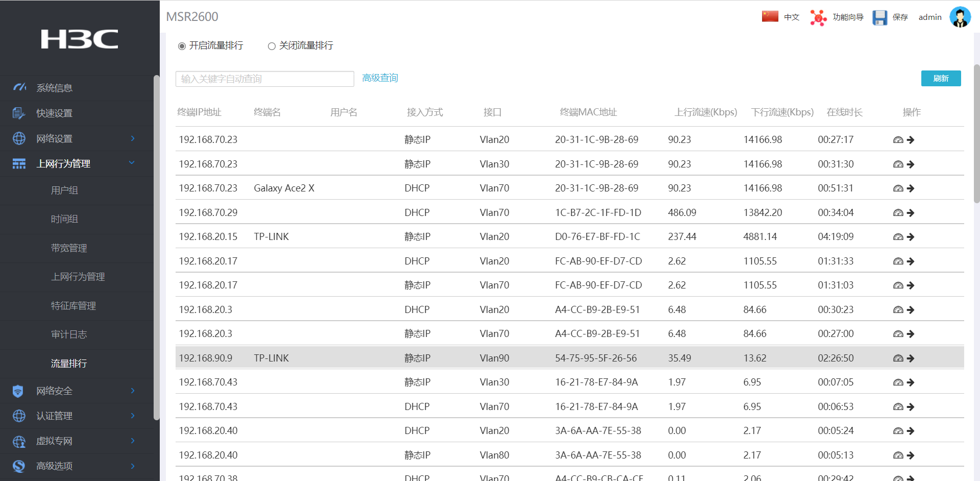Viewport: 980px width, 481px height.
Task: Collapse the 上网行为管理 parent menu chevron
Action: pyautogui.click(x=132, y=163)
